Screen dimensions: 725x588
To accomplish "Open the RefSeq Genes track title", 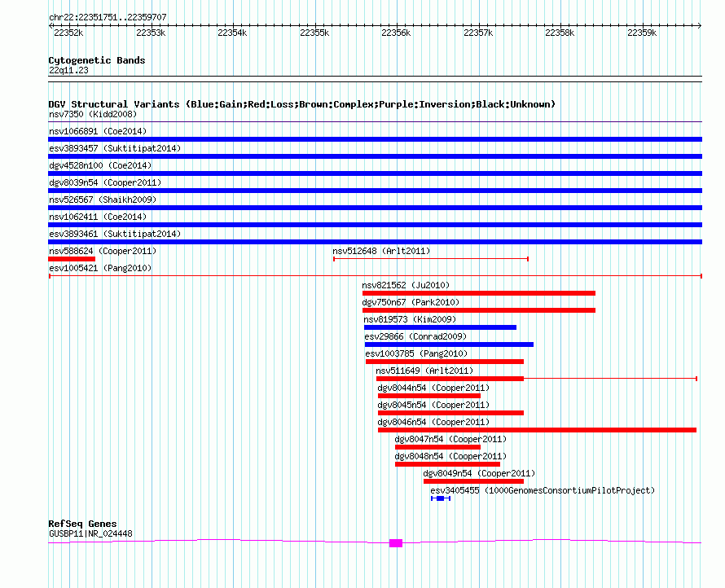I will (x=82, y=524).
